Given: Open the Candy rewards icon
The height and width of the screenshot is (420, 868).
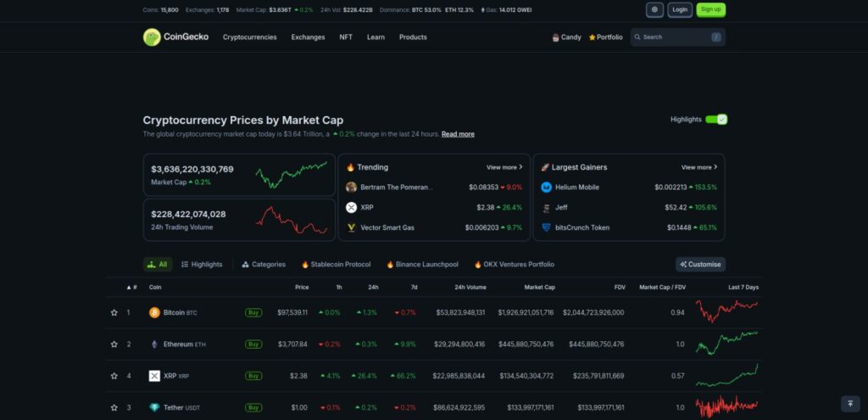Looking at the screenshot, I should (x=556, y=37).
